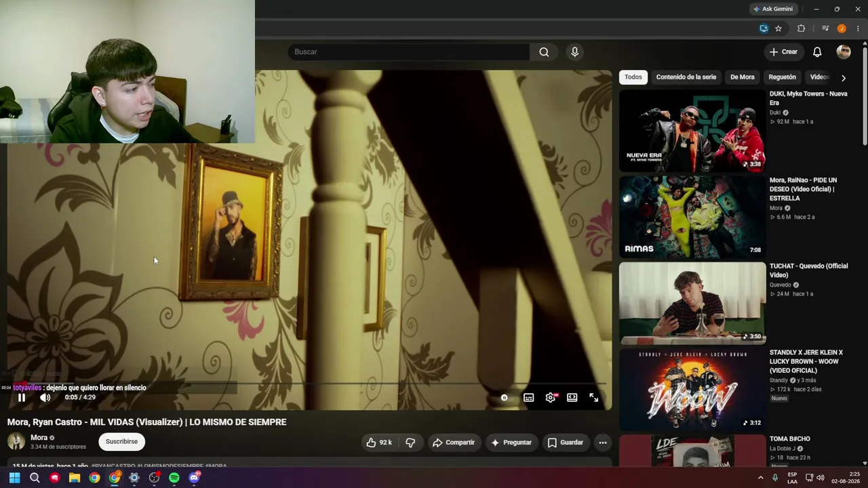Switch the player to theater mode
Image resolution: width=868 pixels, height=488 pixels.
[x=572, y=398]
